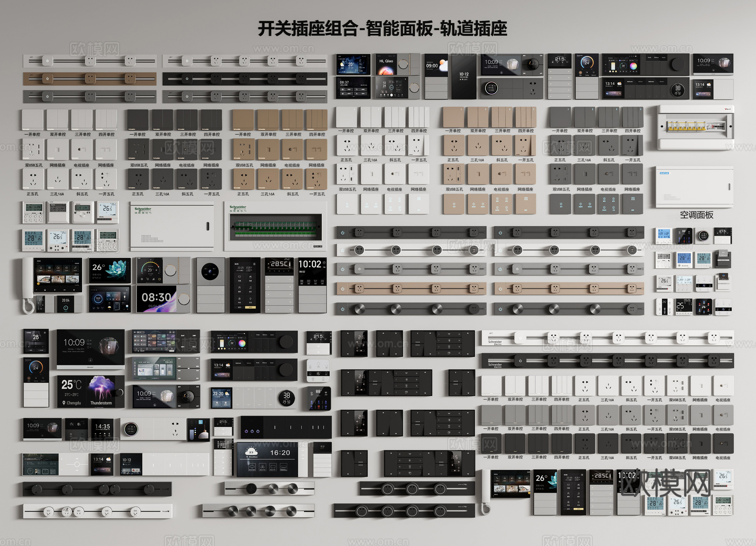Select the 22:20 weather screen
756x546 pixels.
[221, 398]
